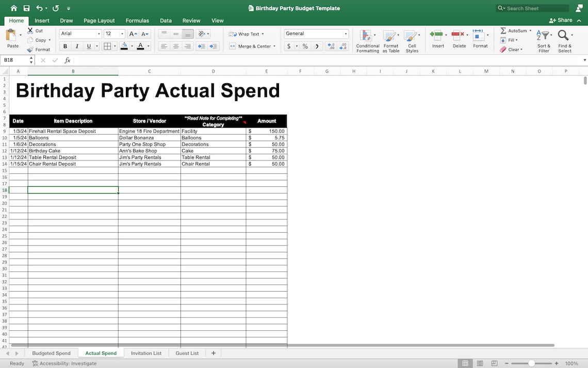Select the AutoSum tool
Image resolution: width=588 pixels, height=368 pixels.
tap(514, 30)
